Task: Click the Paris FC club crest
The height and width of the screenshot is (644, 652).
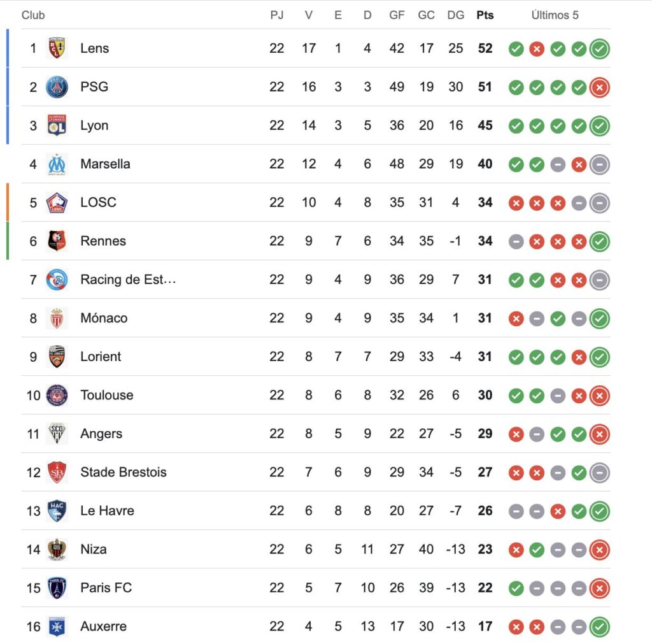Action: pos(57,588)
